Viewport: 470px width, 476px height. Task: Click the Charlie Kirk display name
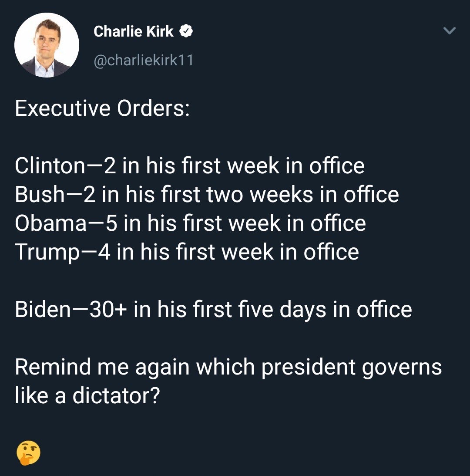point(134,31)
